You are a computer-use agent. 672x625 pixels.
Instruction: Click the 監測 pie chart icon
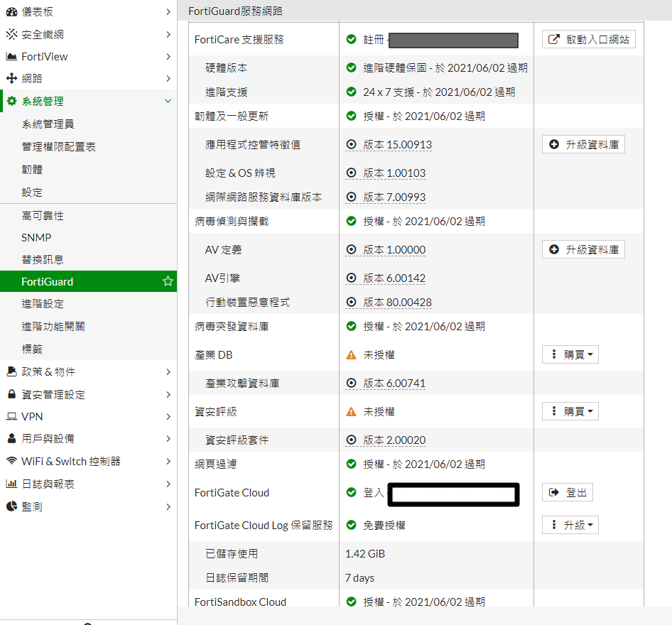[11, 506]
